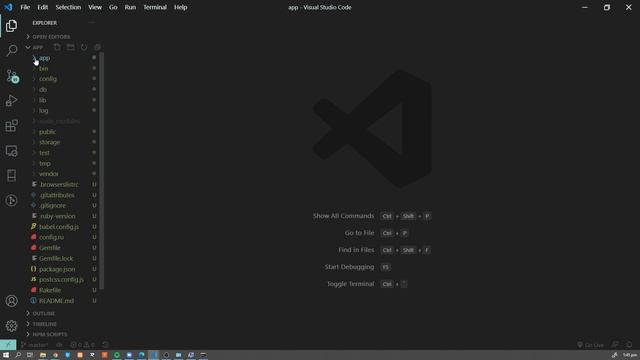Open the Explorer view in activity bar
The height and width of the screenshot is (360, 640).
point(11,26)
